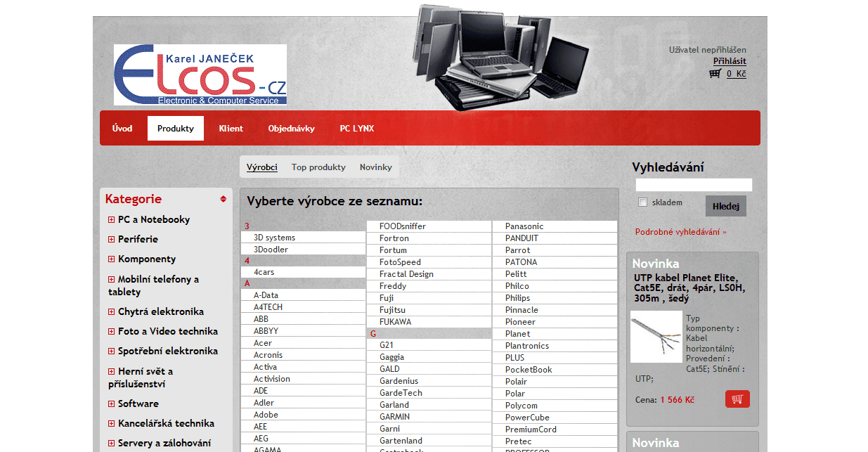Open the Klient menu item
Viewport: 868px width, 452px height.
tap(231, 129)
